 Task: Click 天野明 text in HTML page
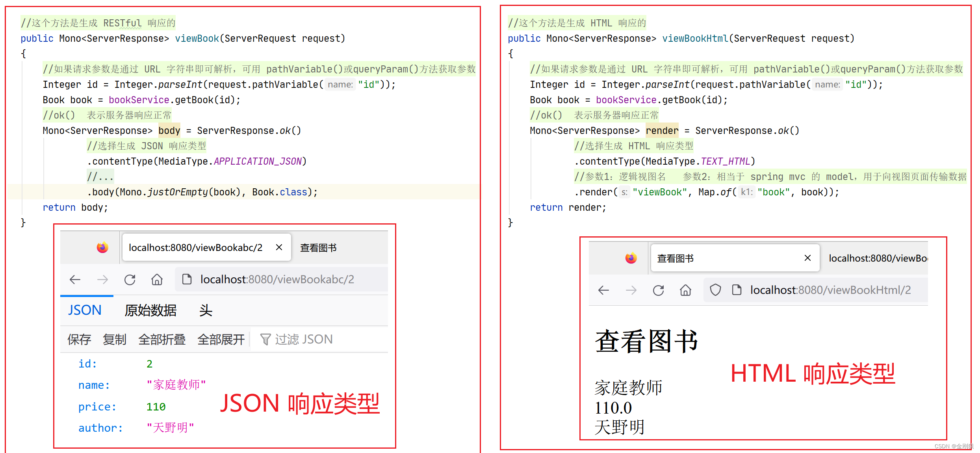(x=620, y=427)
